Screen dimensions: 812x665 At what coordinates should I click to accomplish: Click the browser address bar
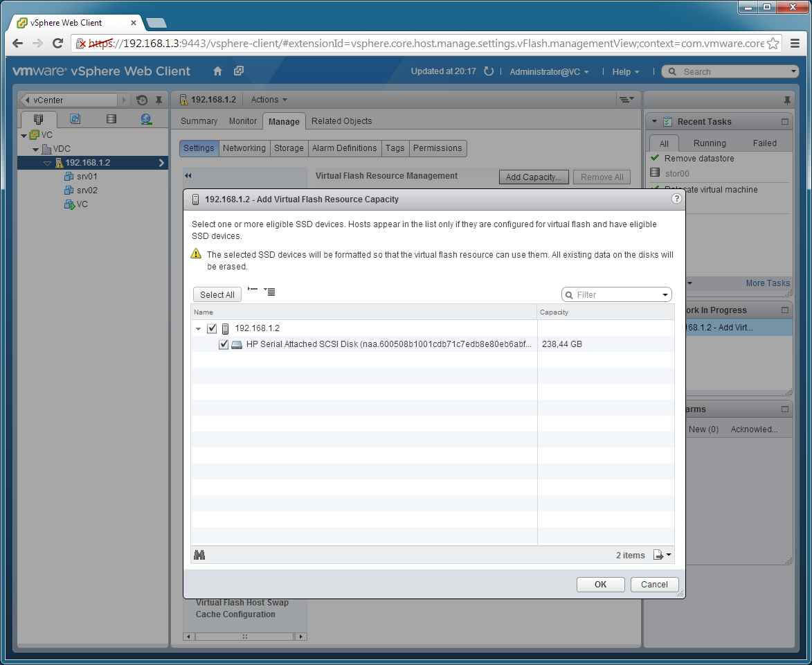pyautogui.click(x=426, y=44)
